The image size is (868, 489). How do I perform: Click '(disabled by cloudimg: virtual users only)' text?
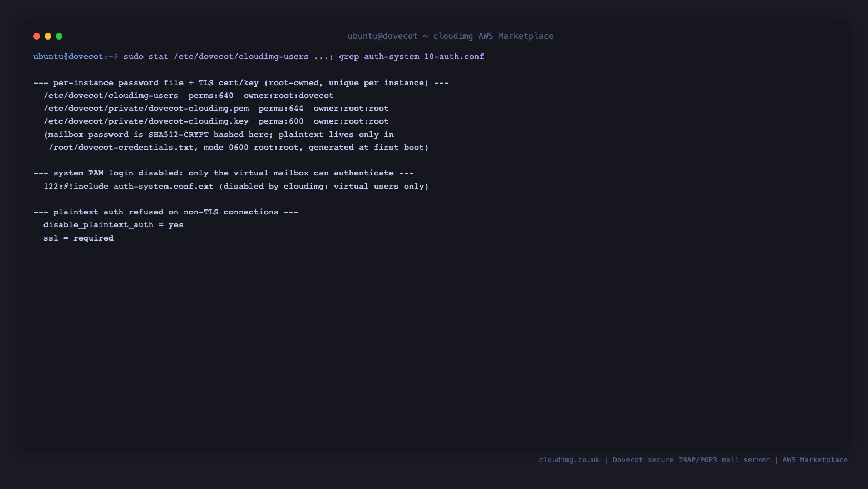[x=324, y=187]
